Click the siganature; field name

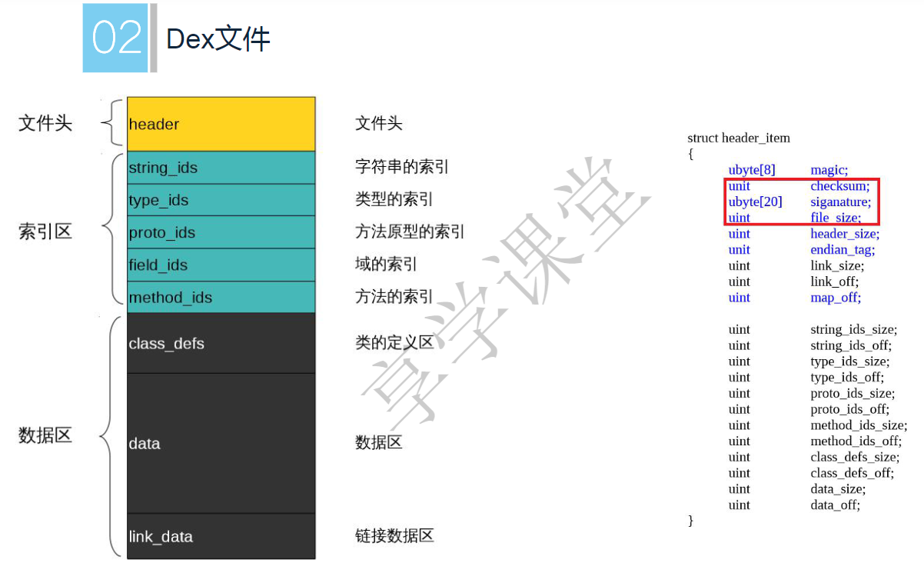pos(841,202)
